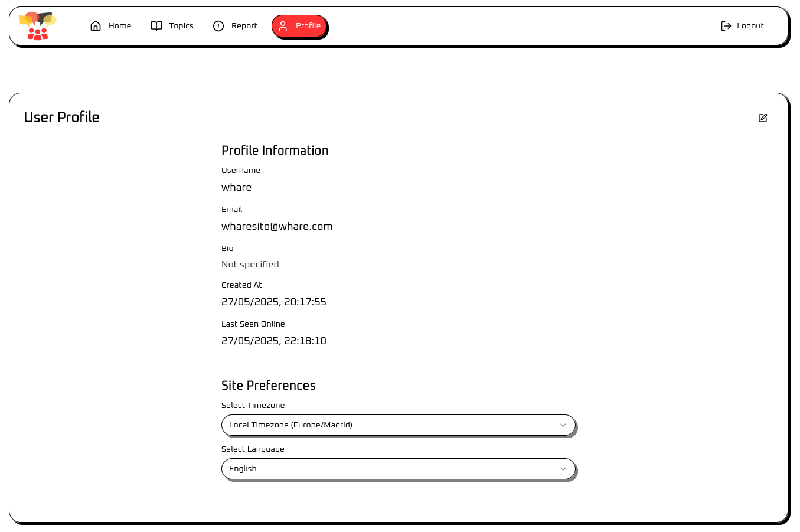The image size is (800, 532).
Task: Expand timezone list using its chevron arrow
Action: tap(563, 425)
